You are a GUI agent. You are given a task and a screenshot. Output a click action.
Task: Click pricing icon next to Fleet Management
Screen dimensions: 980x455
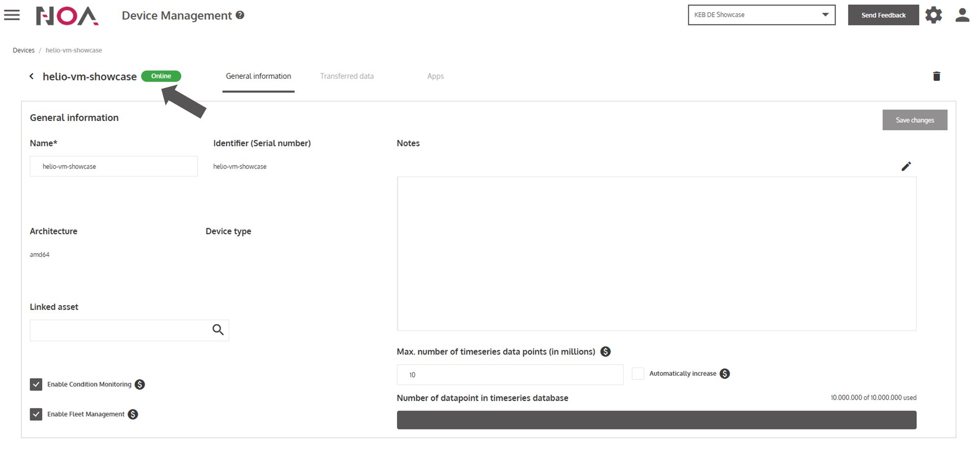coord(133,414)
